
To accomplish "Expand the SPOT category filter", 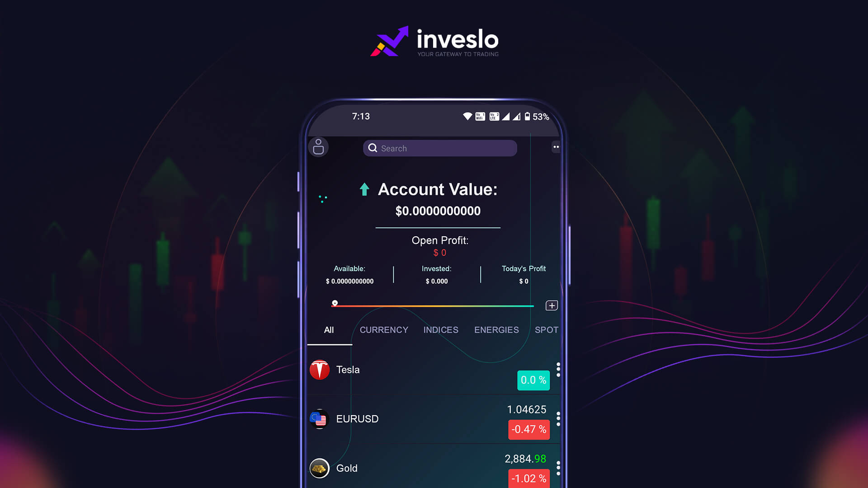I will [546, 329].
